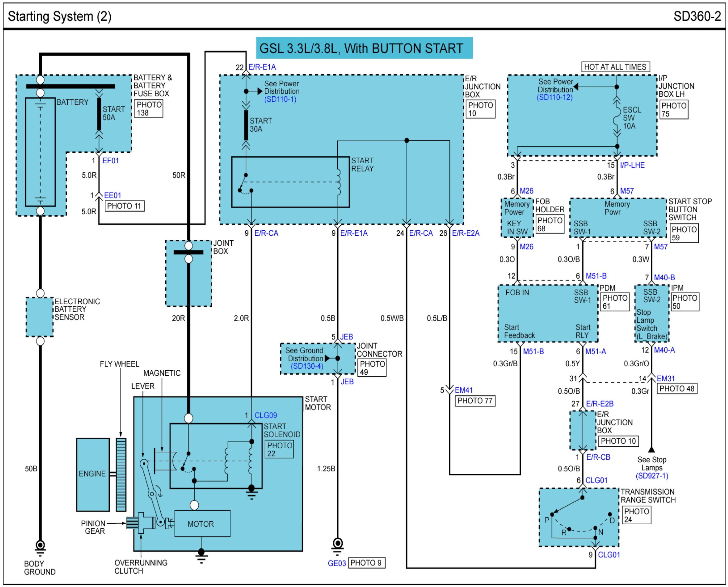Open the SD110-12 power distribution reference
Viewport: 728px width, 587px height.
pyautogui.click(x=555, y=97)
